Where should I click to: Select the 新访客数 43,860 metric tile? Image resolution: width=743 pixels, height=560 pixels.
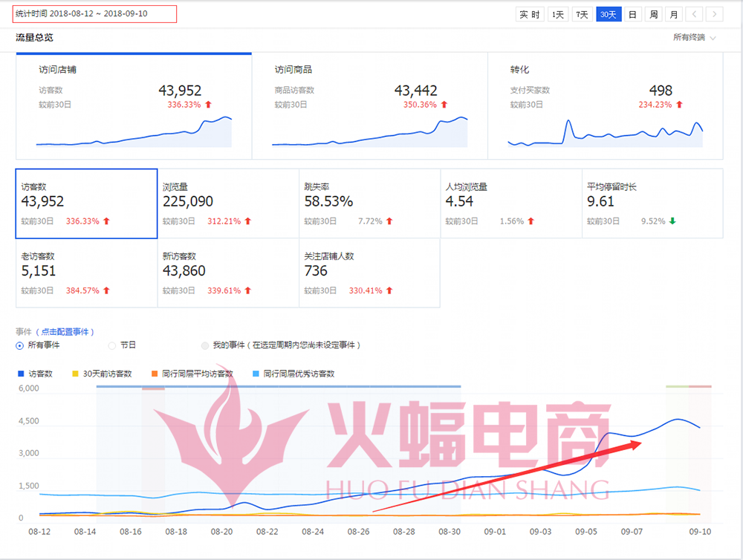(x=228, y=273)
